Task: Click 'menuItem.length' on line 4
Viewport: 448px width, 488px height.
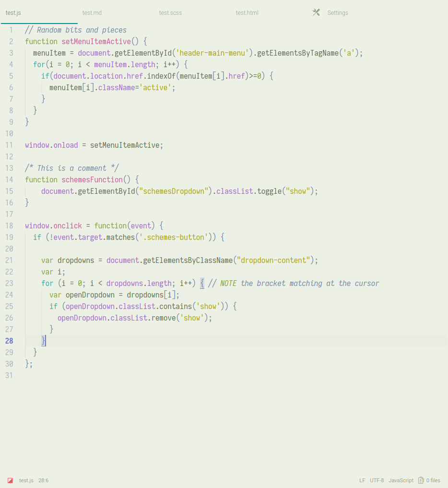Action: coord(124,64)
